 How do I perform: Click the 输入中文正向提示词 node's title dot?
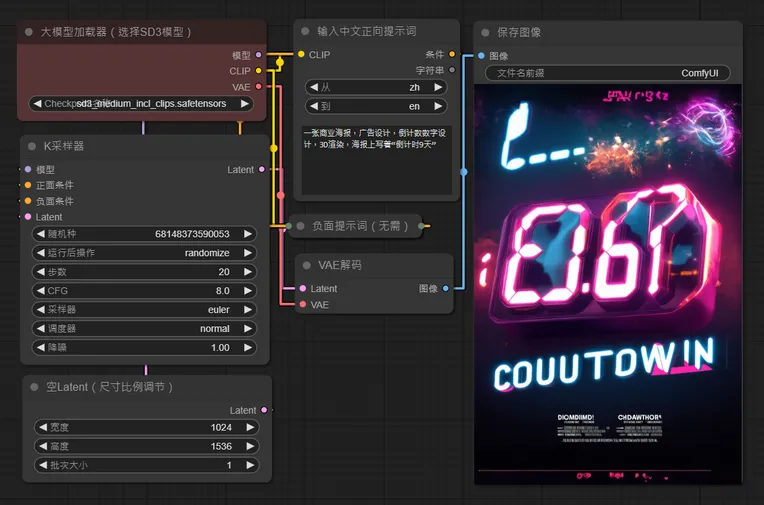click(x=306, y=32)
